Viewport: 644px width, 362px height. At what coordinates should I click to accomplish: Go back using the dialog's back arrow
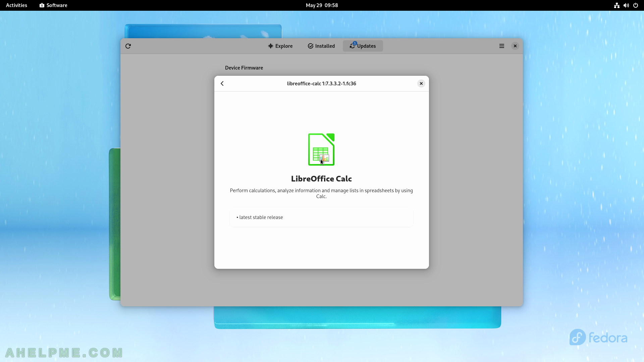point(222,83)
